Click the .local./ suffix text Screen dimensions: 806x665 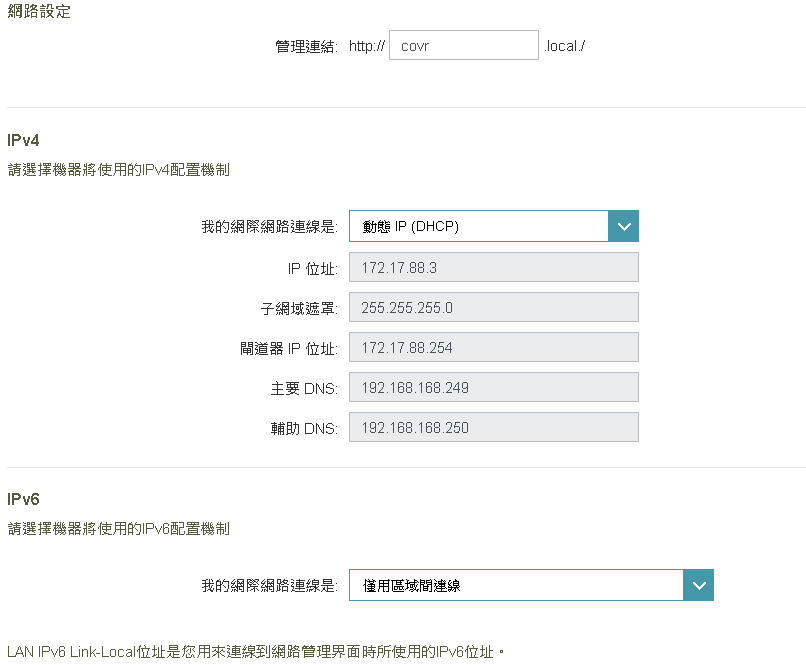point(563,46)
